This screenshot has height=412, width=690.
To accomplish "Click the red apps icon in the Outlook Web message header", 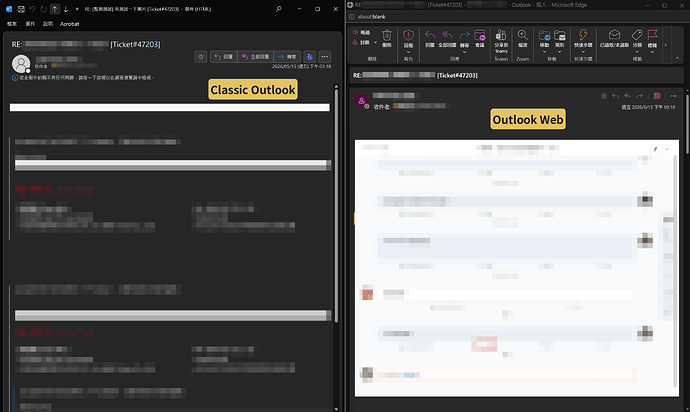I will coord(657,96).
